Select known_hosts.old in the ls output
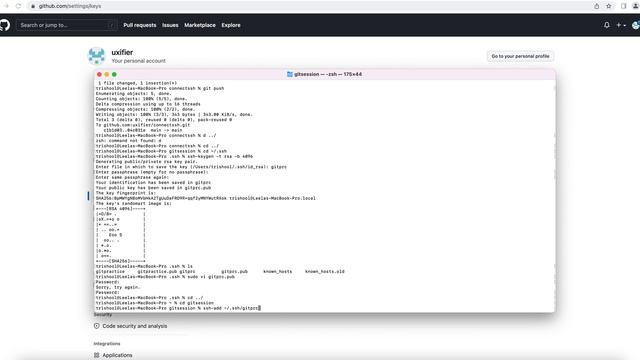 click(x=324, y=271)
